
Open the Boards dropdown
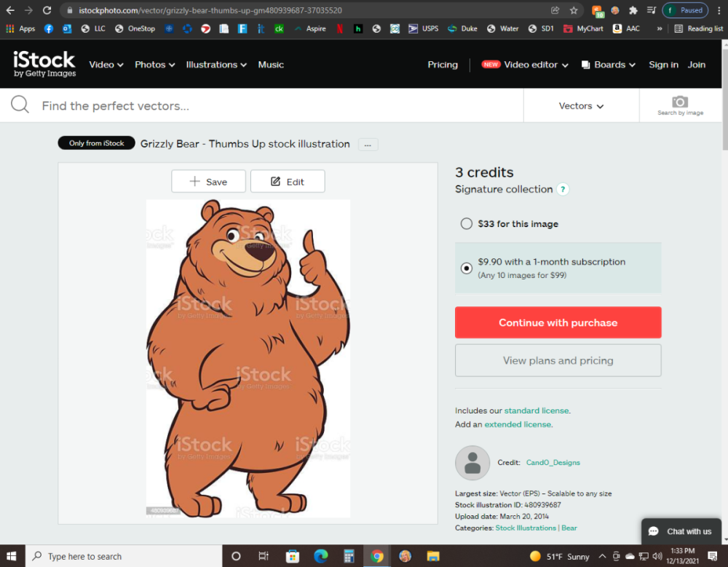coord(609,65)
